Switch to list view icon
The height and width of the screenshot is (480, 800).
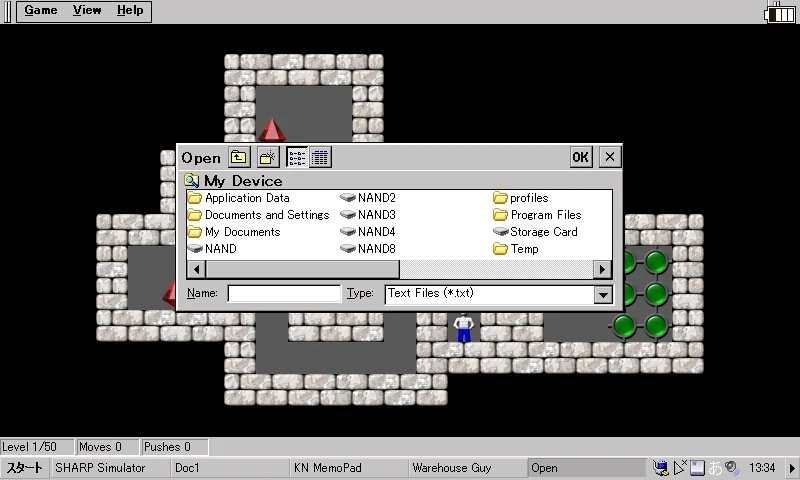[x=297, y=157]
